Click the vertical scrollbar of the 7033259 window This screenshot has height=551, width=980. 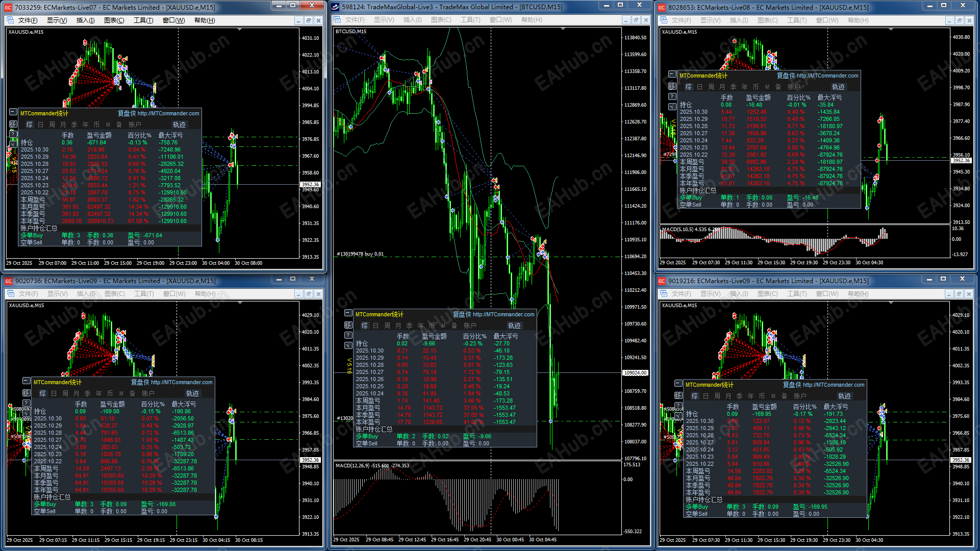point(324,51)
